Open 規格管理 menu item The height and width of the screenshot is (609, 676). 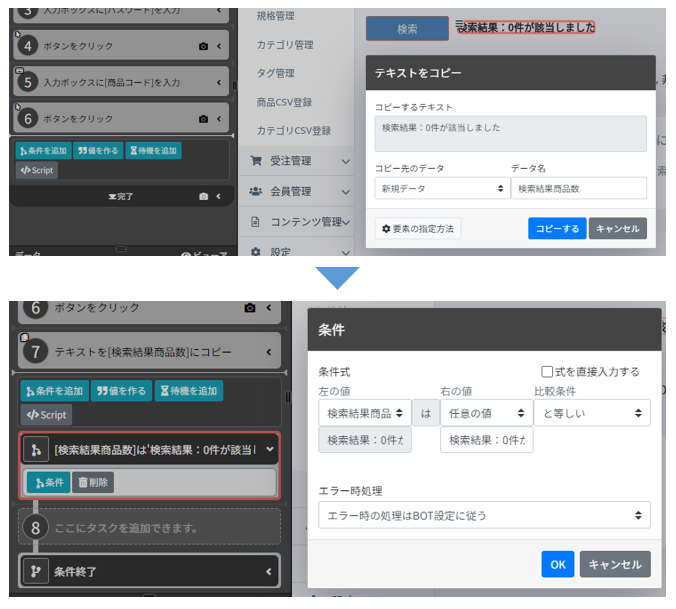pyautogui.click(x=275, y=16)
